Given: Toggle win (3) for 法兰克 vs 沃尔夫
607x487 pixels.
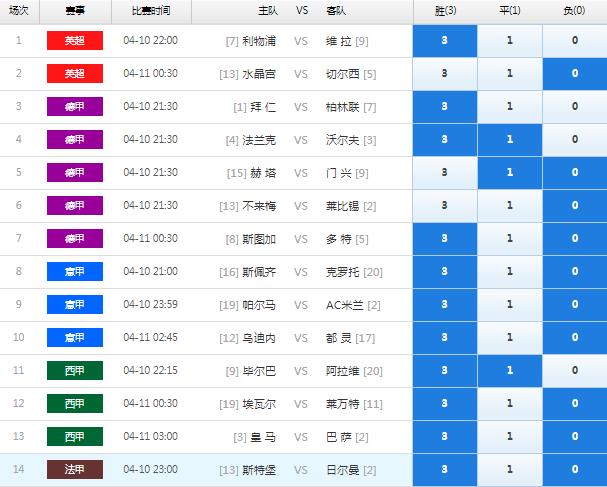Looking at the screenshot, I should tap(445, 140).
